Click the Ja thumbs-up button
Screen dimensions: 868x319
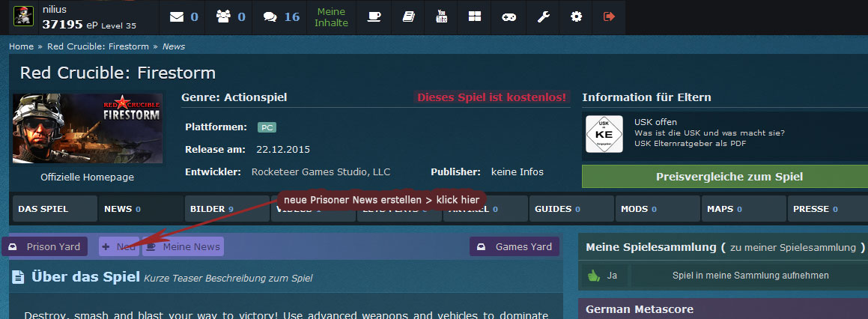604,276
